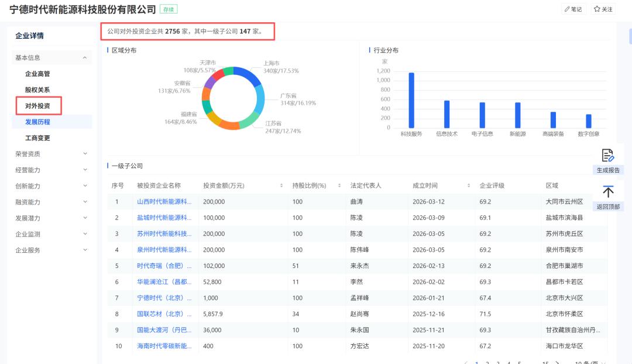Click legal representative 曲涛 cell
632x364 pixels.
pos(356,201)
